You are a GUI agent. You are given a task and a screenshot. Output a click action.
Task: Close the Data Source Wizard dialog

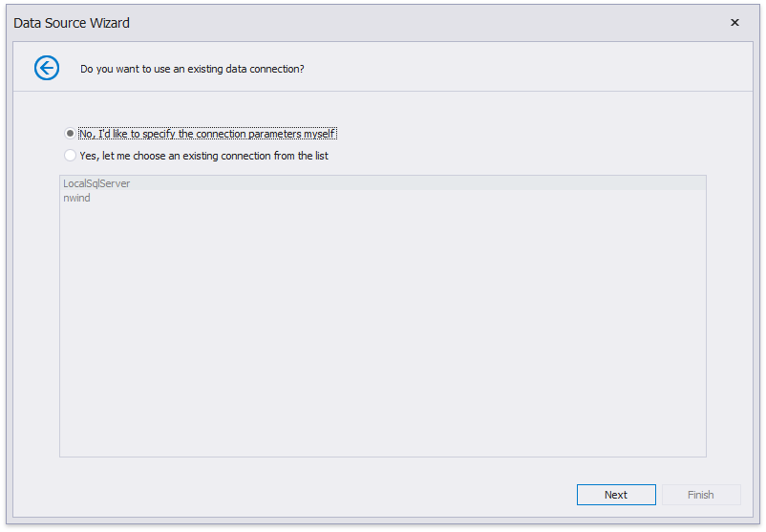[734, 23]
